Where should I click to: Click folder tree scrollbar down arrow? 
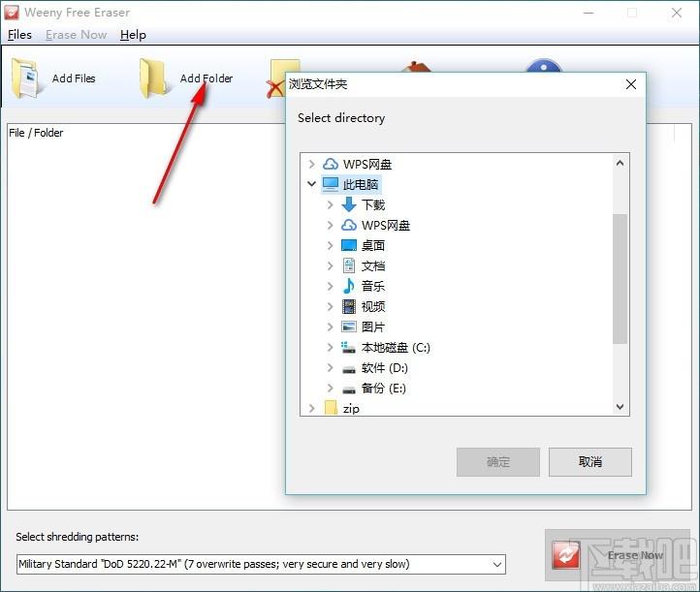(x=620, y=406)
